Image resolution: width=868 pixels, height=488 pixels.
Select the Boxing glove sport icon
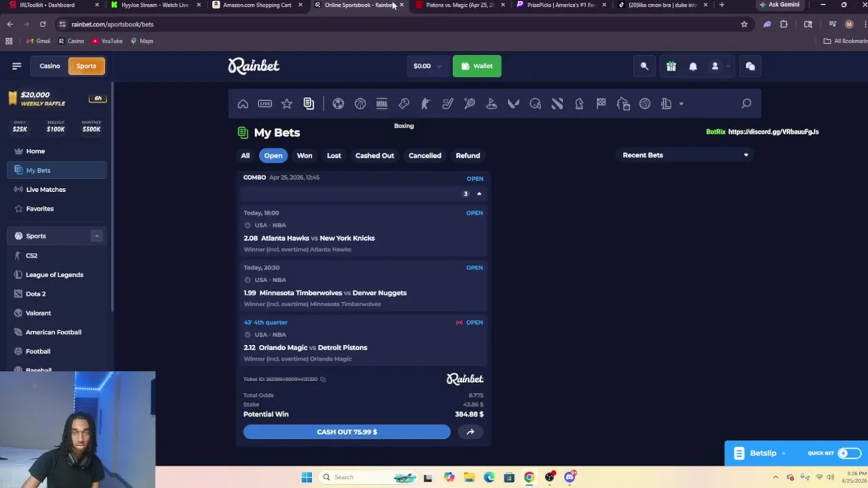click(403, 104)
